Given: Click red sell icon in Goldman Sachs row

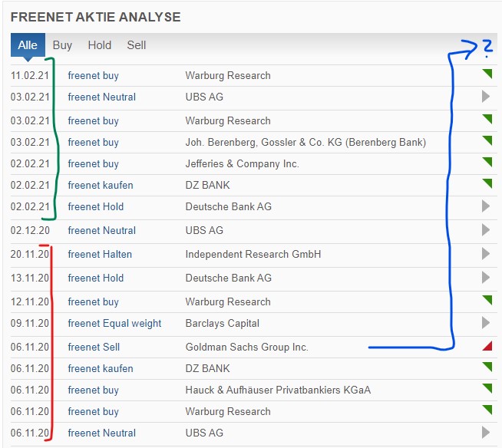Looking at the screenshot, I should pos(487,346).
